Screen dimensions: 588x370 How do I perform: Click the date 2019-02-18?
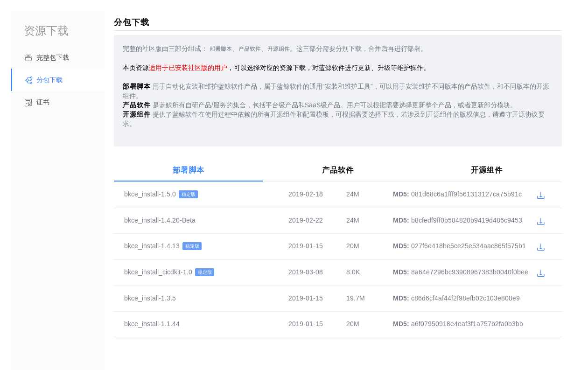pos(306,194)
